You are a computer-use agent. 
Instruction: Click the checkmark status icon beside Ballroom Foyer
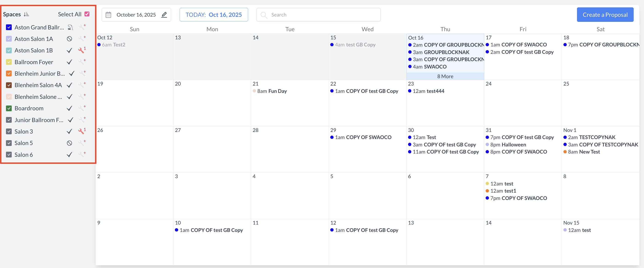click(70, 62)
